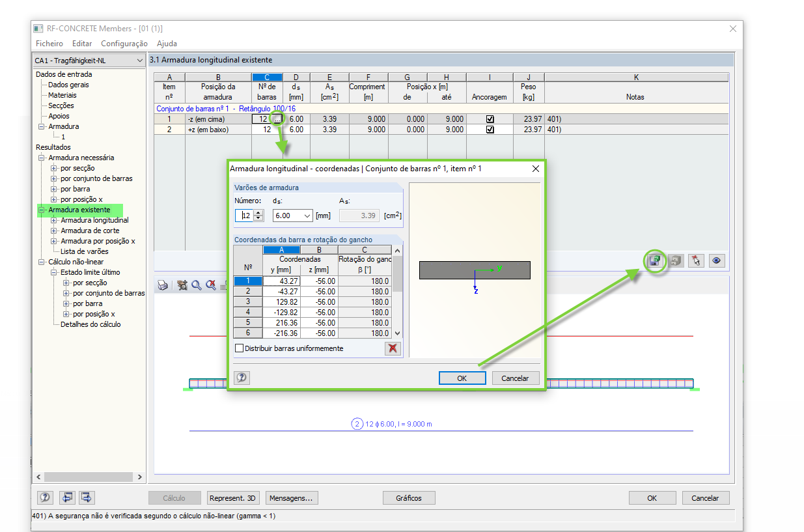Click Conjunto de barras nº 1 group row
This screenshot has width=804, height=532.
441,109
